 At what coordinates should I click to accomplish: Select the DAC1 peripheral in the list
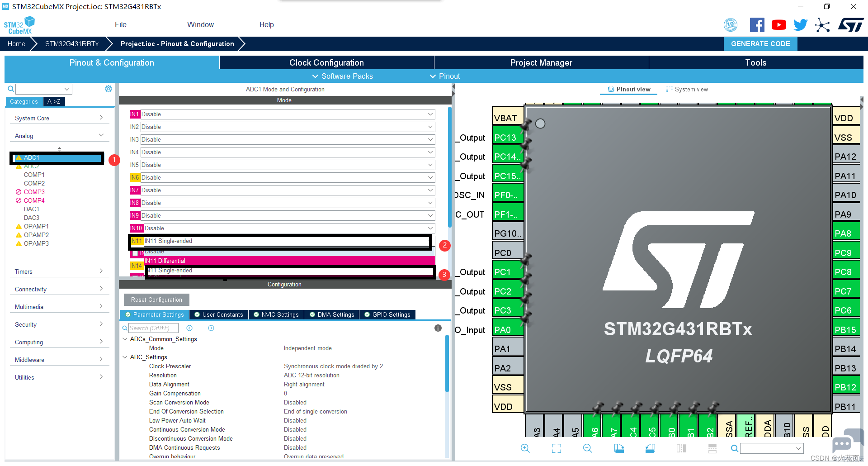coord(32,209)
